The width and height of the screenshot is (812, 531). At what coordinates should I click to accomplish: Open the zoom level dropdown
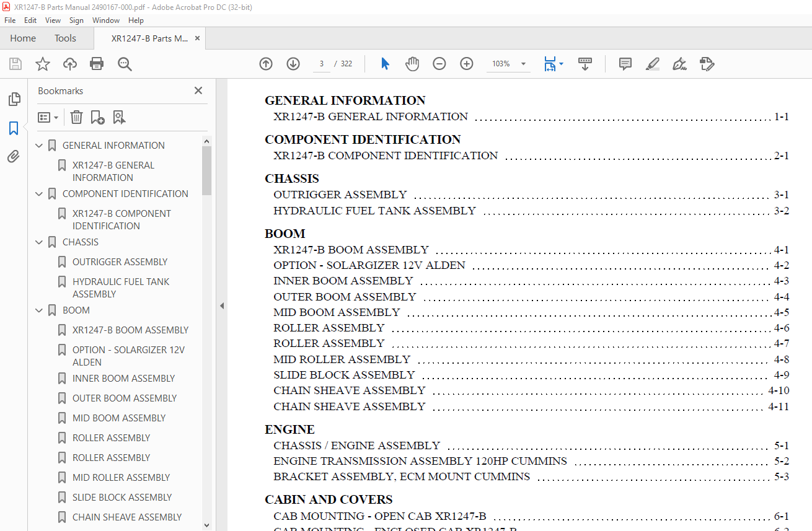[523, 64]
